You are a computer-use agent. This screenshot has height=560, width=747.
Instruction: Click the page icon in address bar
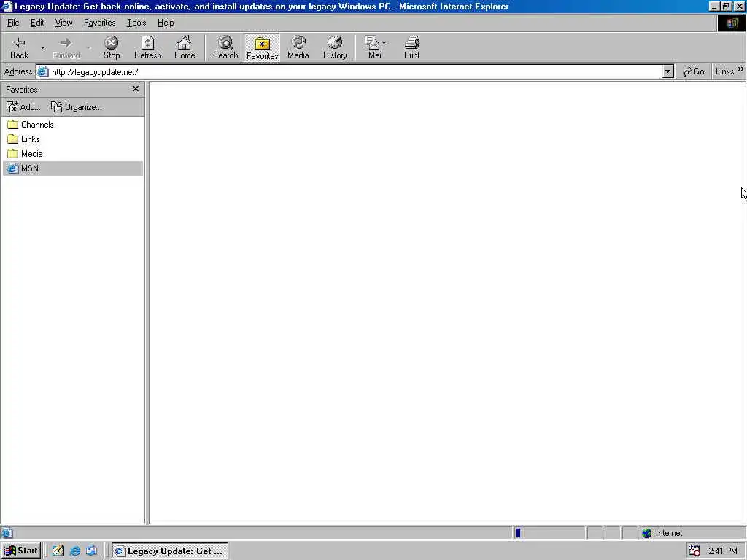pos(43,72)
